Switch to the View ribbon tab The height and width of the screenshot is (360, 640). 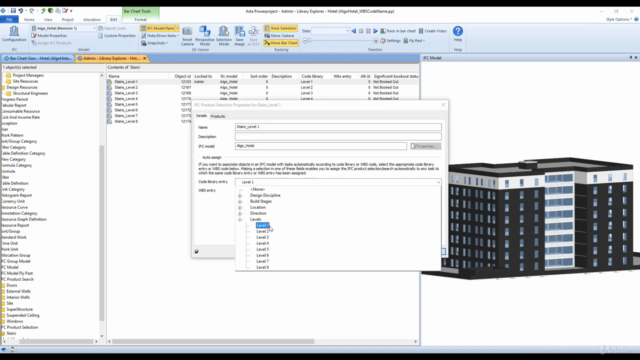(x=48, y=20)
